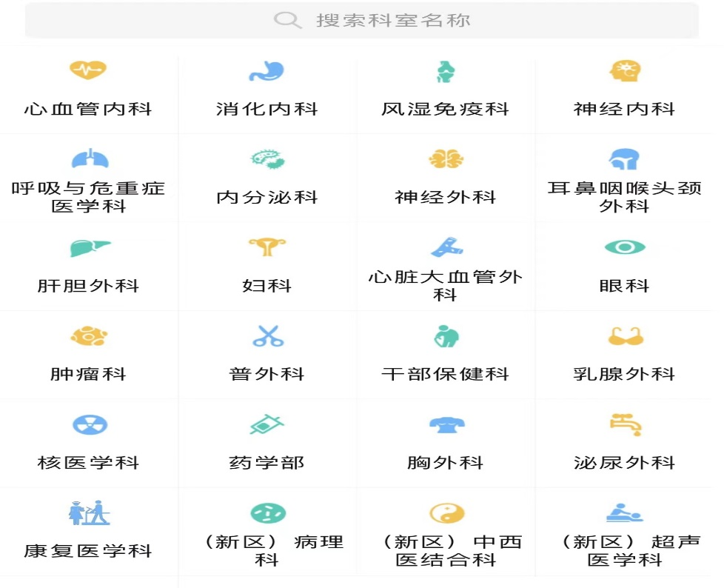Click the magnifier icon in the search bar
724x588 pixels.
[x=287, y=20]
